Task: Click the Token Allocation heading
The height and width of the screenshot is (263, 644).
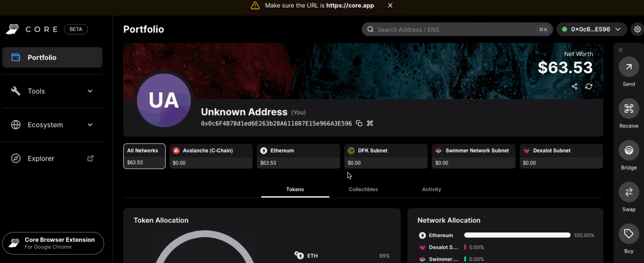Action: tap(161, 220)
